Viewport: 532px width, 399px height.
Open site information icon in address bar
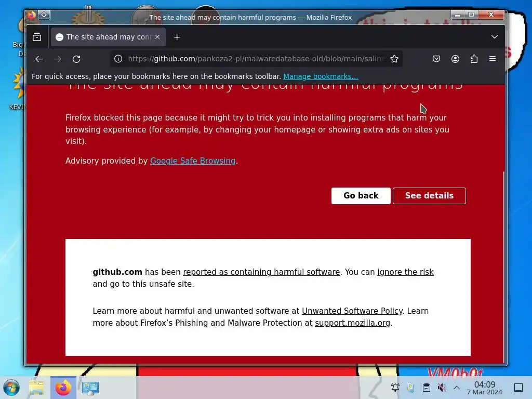(118, 59)
